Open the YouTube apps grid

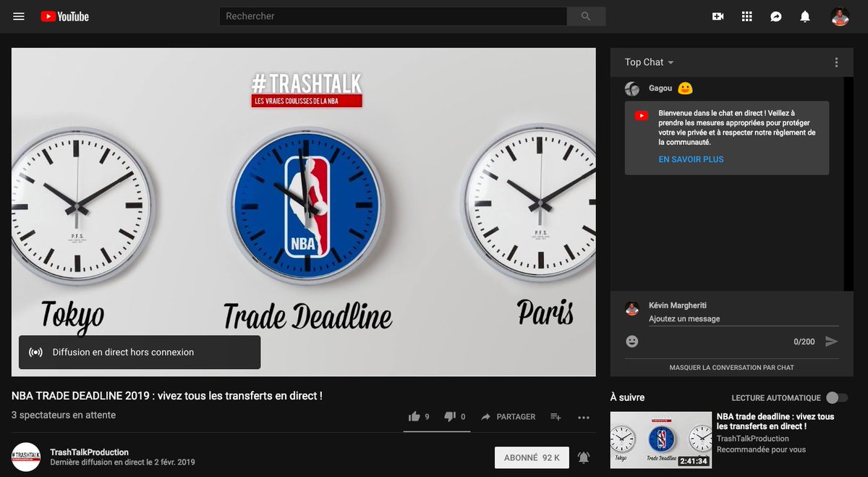[x=747, y=16]
